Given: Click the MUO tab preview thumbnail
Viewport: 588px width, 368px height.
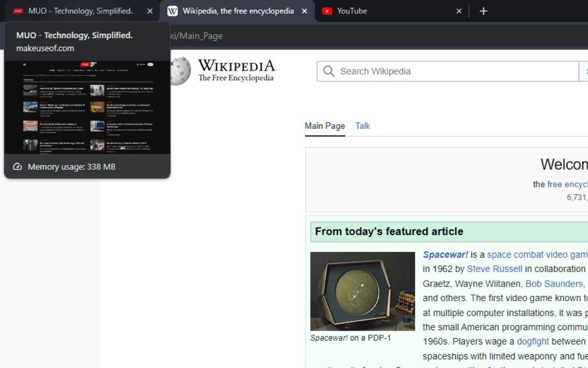Looking at the screenshot, I should (x=87, y=105).
